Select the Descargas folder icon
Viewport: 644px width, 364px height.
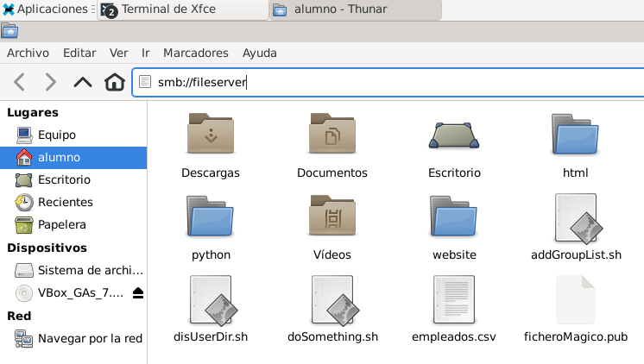[x=210, y=135]
